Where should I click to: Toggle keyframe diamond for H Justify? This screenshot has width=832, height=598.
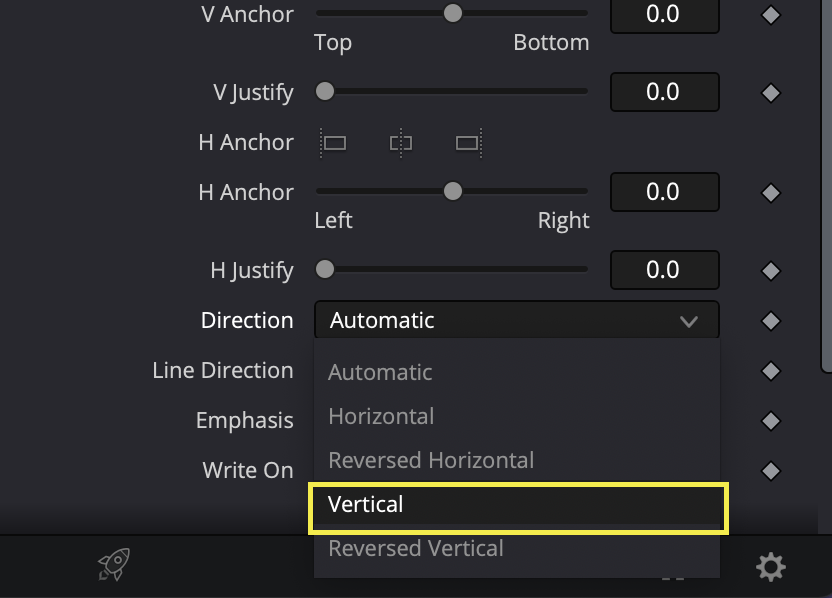pyautogui.click(x=770, y=271)
